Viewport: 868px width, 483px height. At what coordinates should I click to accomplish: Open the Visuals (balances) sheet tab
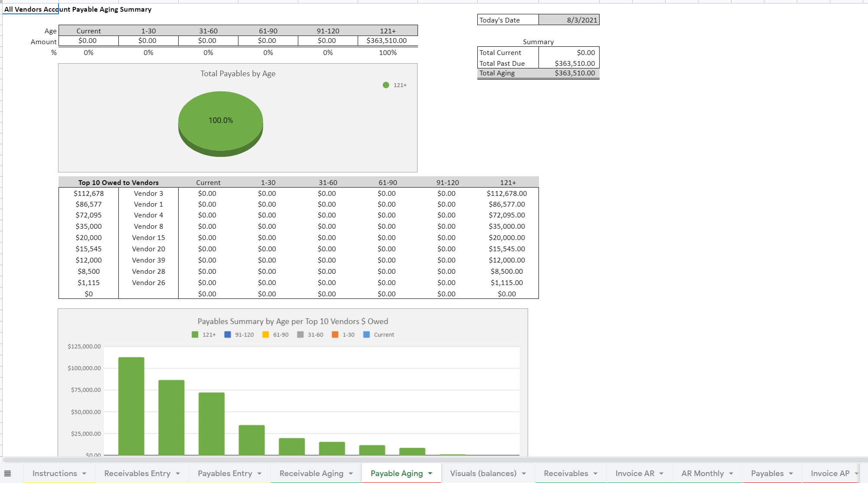tap(483, 473)
